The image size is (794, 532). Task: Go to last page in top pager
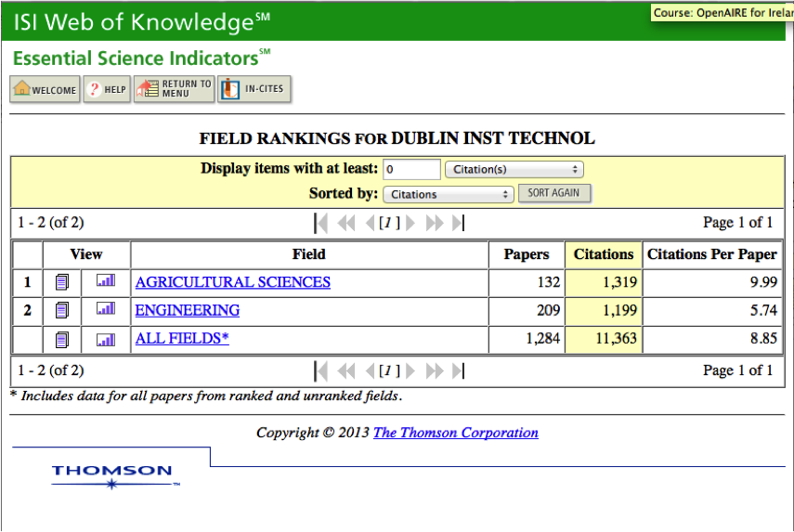(x=457, y=223)
